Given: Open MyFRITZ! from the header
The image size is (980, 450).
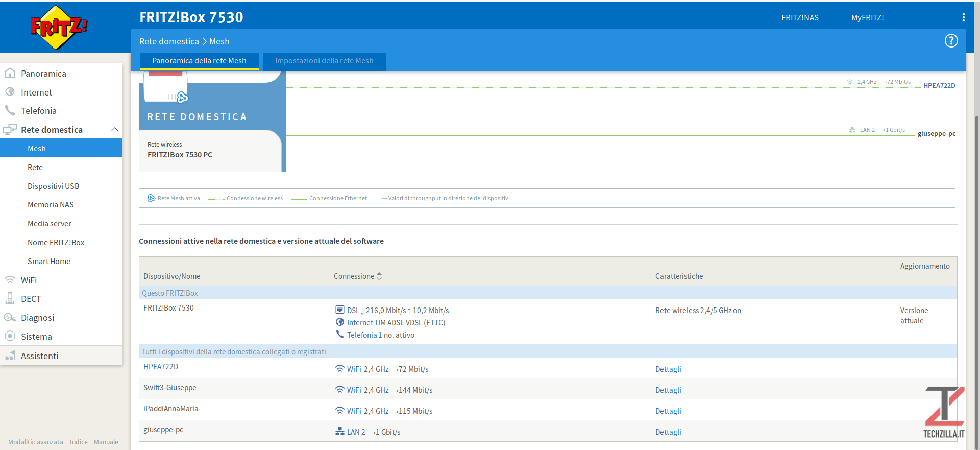Looking at the screenshot, I should point(867,17).
